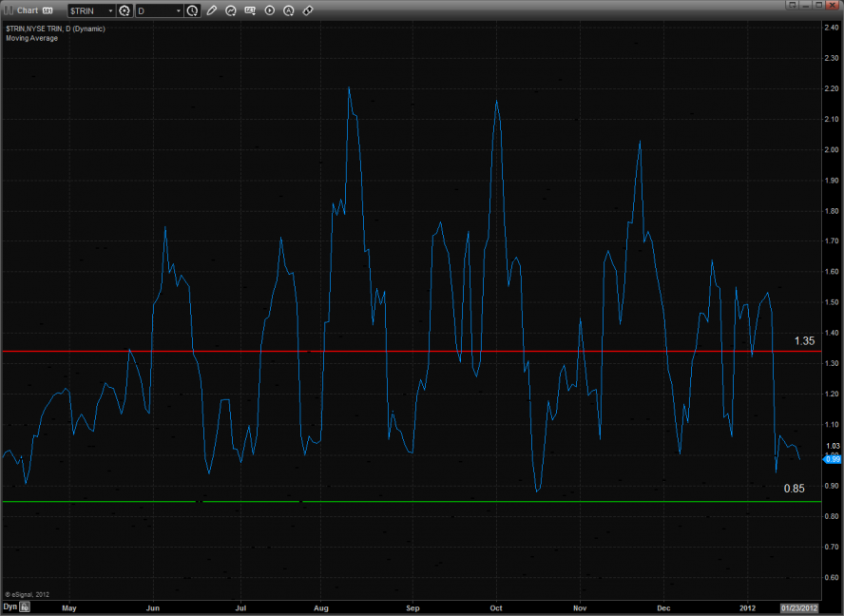Screen dimensions: 844x616
Task: Click the 01/23/2012 date marker on time axis
Action: 799,608
